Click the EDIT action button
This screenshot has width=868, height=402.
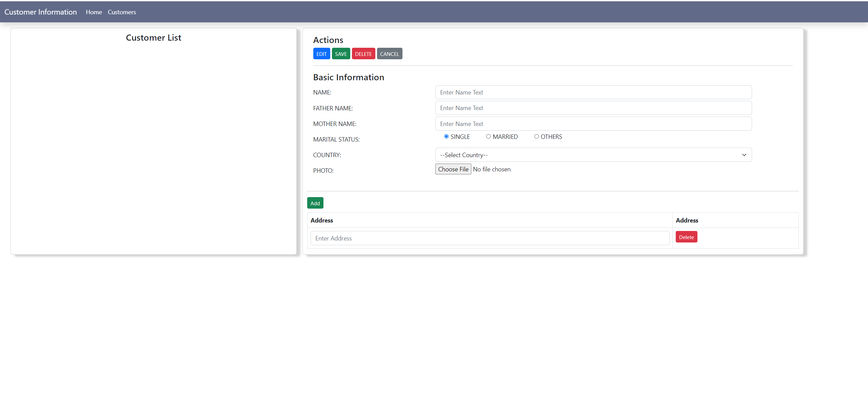tap(321, 54)
